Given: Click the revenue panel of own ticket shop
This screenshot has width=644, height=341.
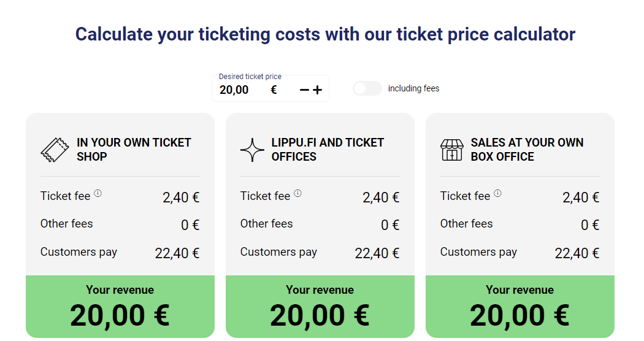Looking at the screenshot, I should pos(120,307).
